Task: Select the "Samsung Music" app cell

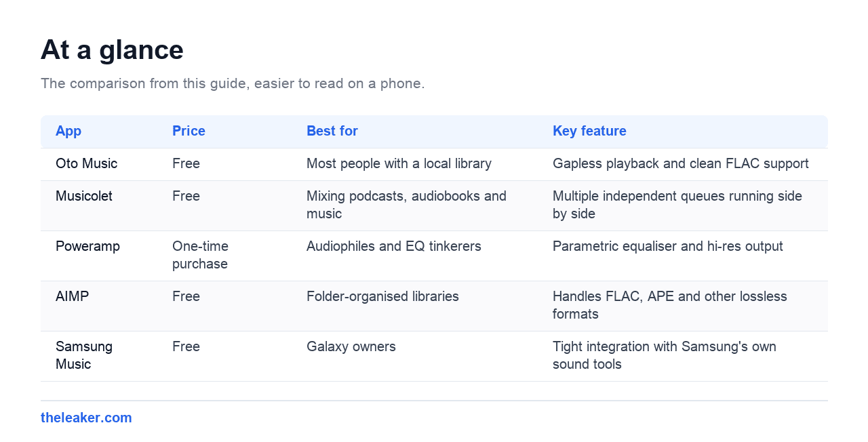Action: 84,355
